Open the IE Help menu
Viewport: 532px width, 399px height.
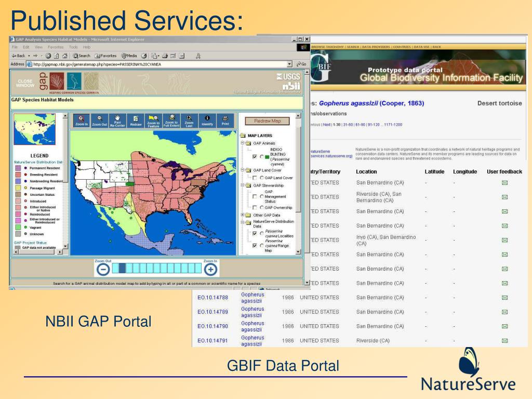click(87, 47)
